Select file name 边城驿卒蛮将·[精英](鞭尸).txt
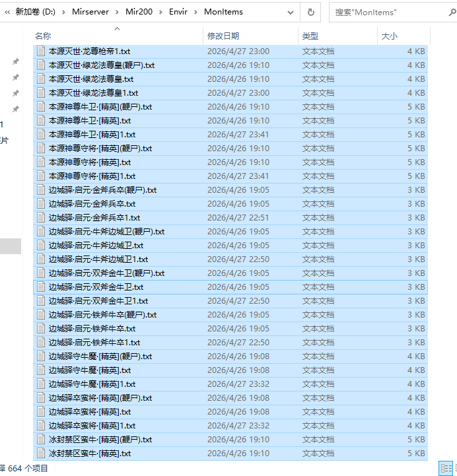Image resolution: width=457 pixels, height=476 pixels. tap(100, 398)
